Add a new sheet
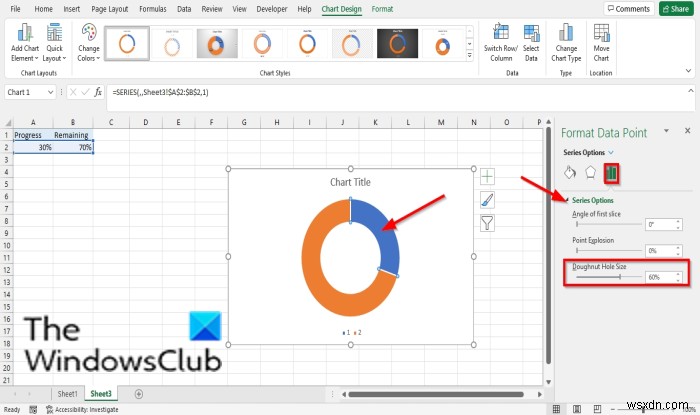This screenshot has width=700, height=415. [x=139, y=394]
